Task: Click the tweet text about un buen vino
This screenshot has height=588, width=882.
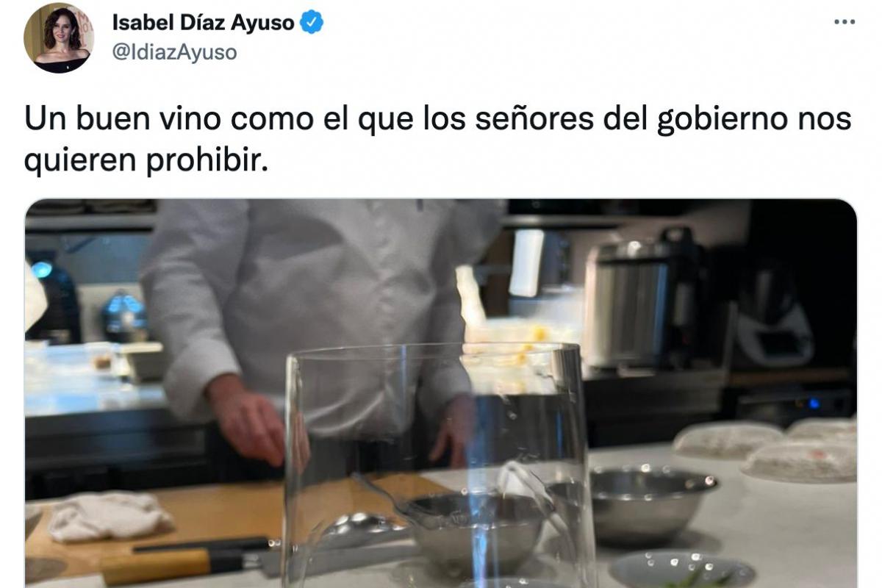Action: click(438, 139)
